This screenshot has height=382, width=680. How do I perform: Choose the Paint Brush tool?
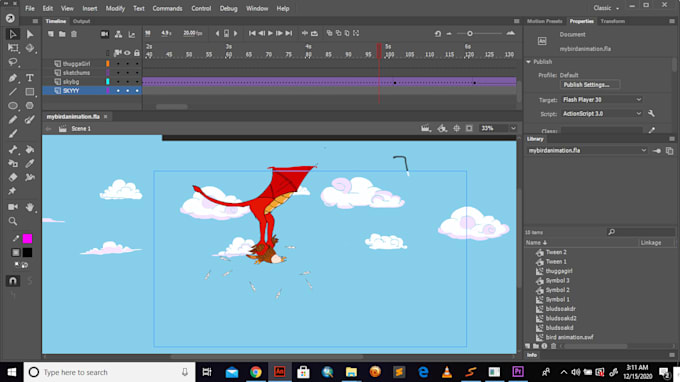29,120
